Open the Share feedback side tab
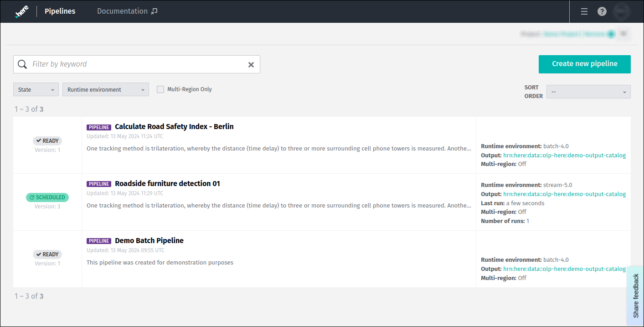The image size is (644, 327). 636,295
